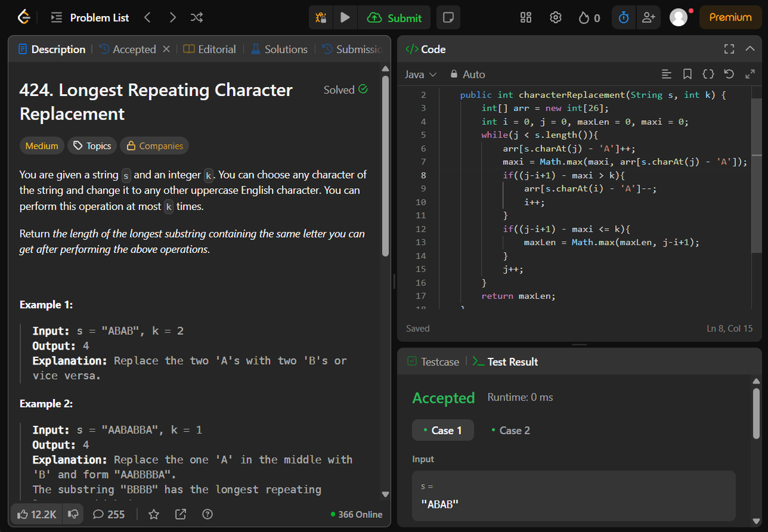Switch to the Accepted tab
Screen dimensions: 768x532
coord(128,49)
